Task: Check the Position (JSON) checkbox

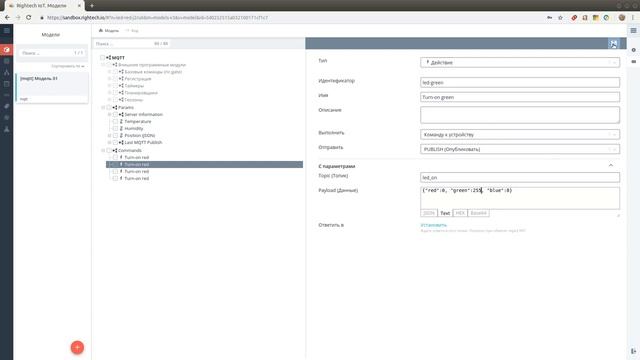Action: [x=115, y=135]
